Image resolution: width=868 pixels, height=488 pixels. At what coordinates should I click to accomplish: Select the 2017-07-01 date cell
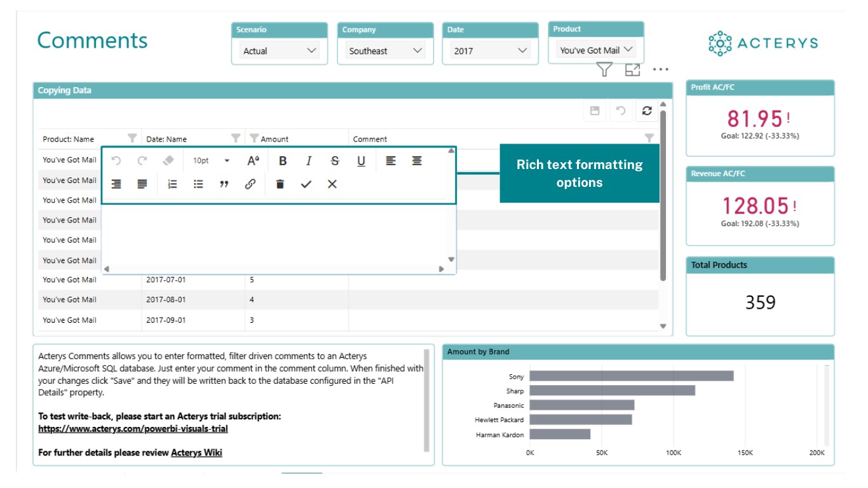point(193,280)
